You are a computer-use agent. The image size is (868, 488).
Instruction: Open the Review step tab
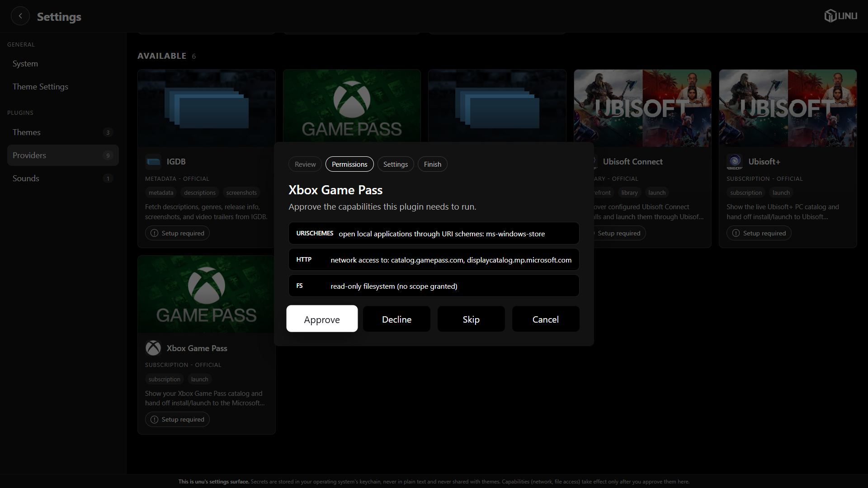pos(305,164)
